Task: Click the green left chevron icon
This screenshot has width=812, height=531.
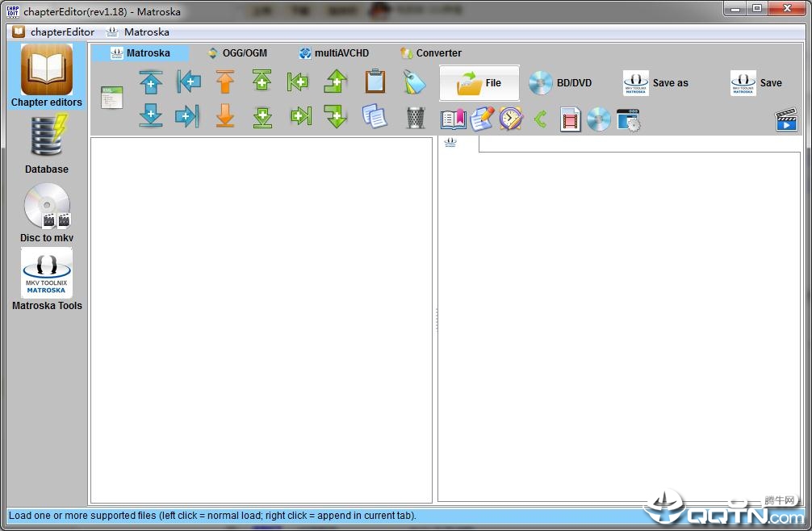Action: tap(541, 119)
